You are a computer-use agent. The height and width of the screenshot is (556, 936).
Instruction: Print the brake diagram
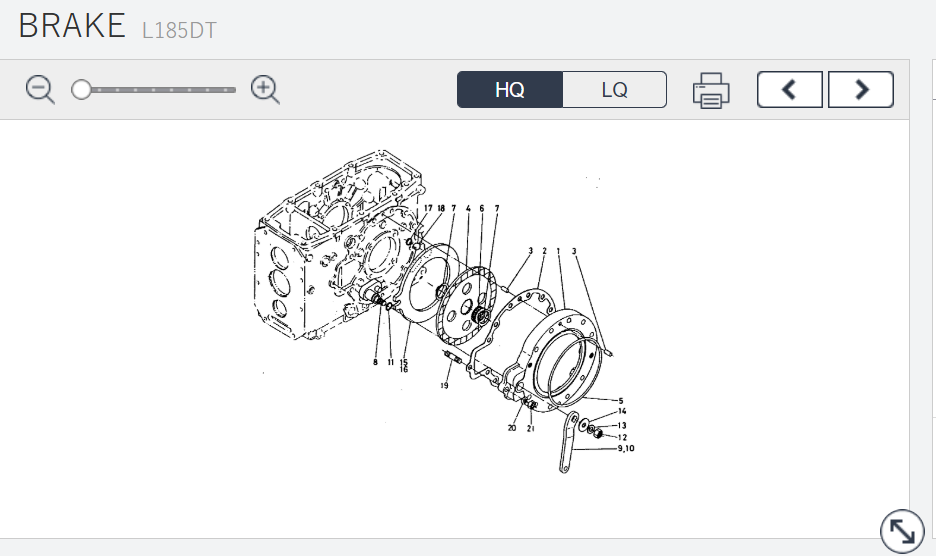(x=711, y=90)
